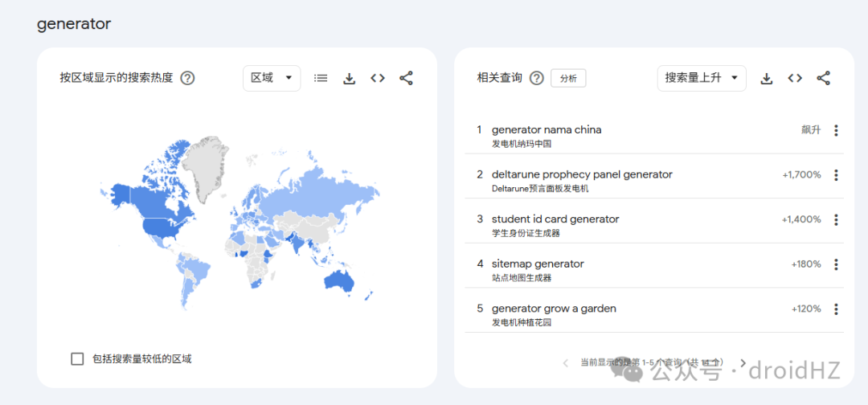Open options for generator nama china
This screenshot has width=868, height=405.
pos(836,130)
